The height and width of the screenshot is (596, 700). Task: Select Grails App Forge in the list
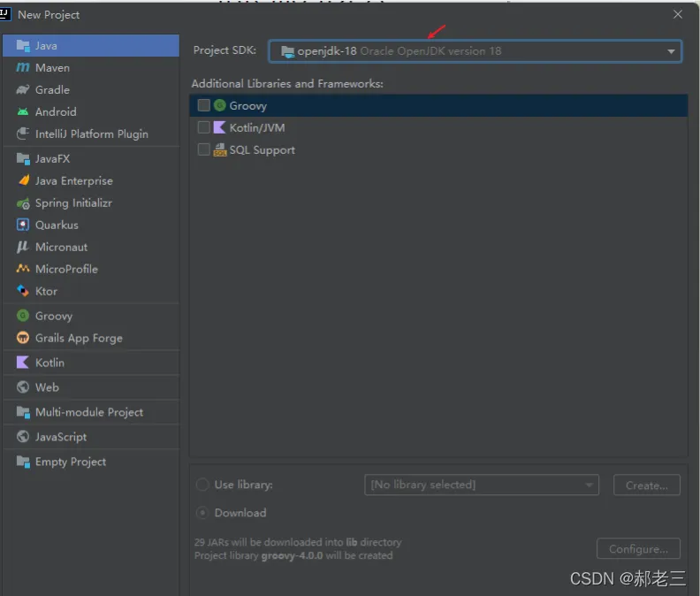coord(91,338)
